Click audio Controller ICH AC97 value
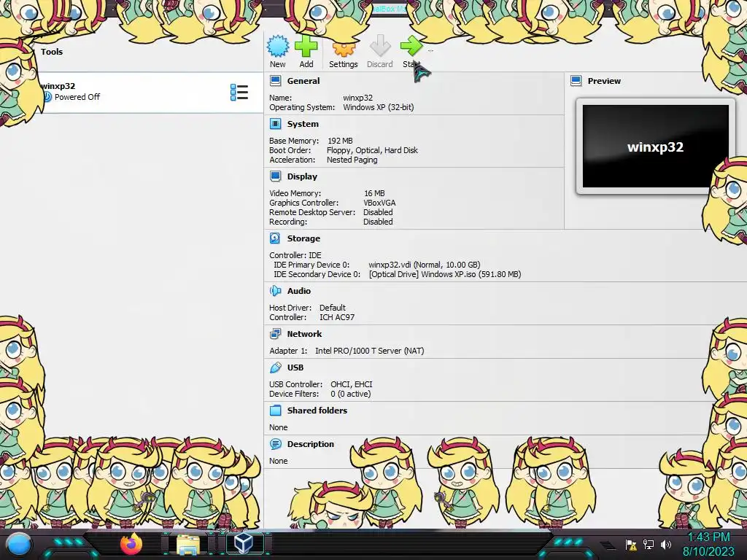 pyautogui.click(x=337, y=317)
